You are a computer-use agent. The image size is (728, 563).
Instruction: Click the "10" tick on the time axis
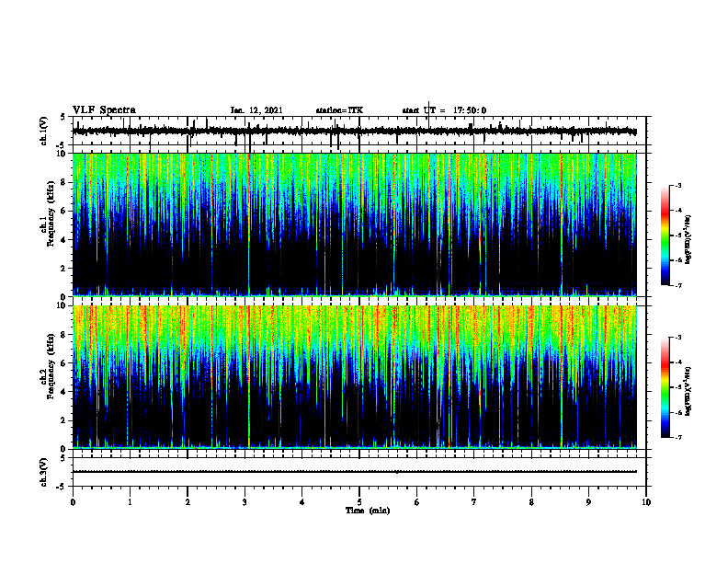coord(646,502)
